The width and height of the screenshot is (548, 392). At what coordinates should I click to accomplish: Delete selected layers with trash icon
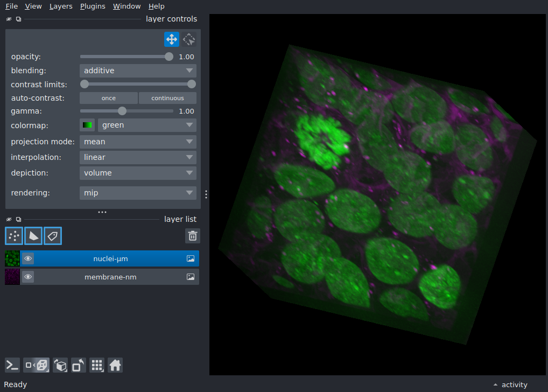(x=193, y=236)
